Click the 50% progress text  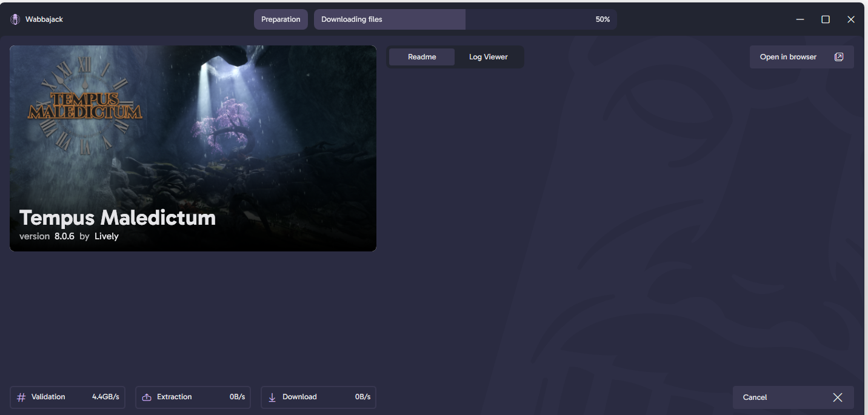pyautogui.click(x=603, y=19)
